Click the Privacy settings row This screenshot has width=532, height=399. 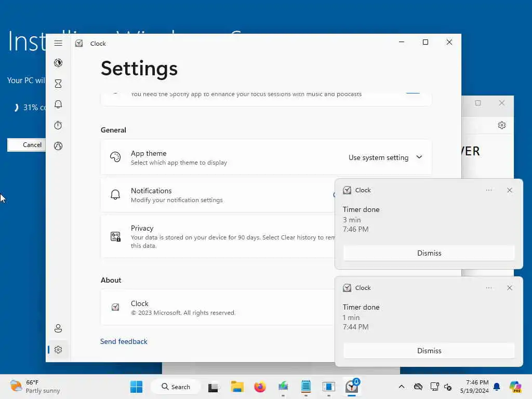point(218,236)
